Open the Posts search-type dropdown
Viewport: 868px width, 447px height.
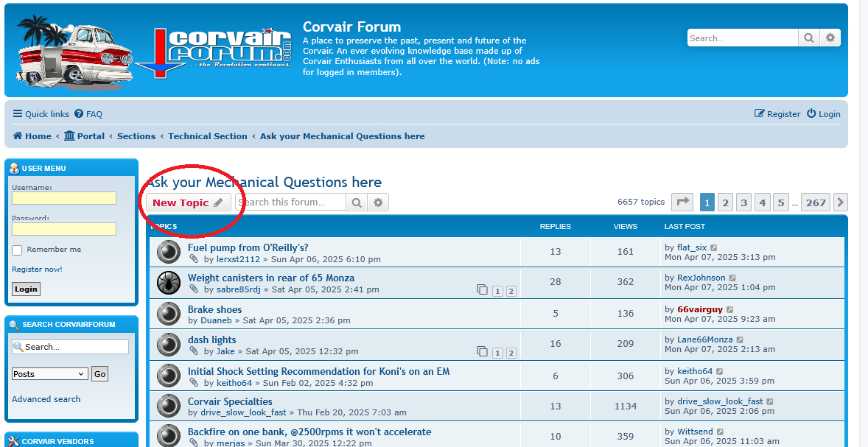[x=50, y=374]
